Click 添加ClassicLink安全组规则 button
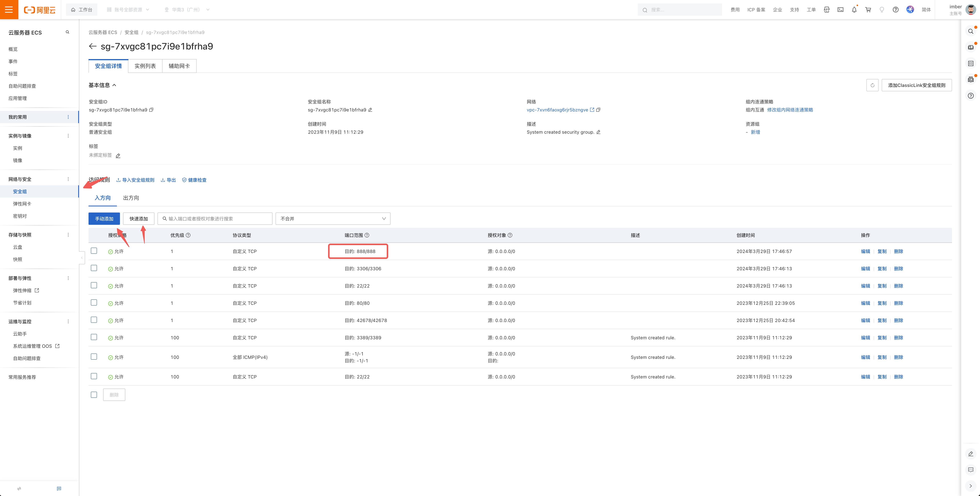This screenshot has height=496, width=980. tap(916, 85)
